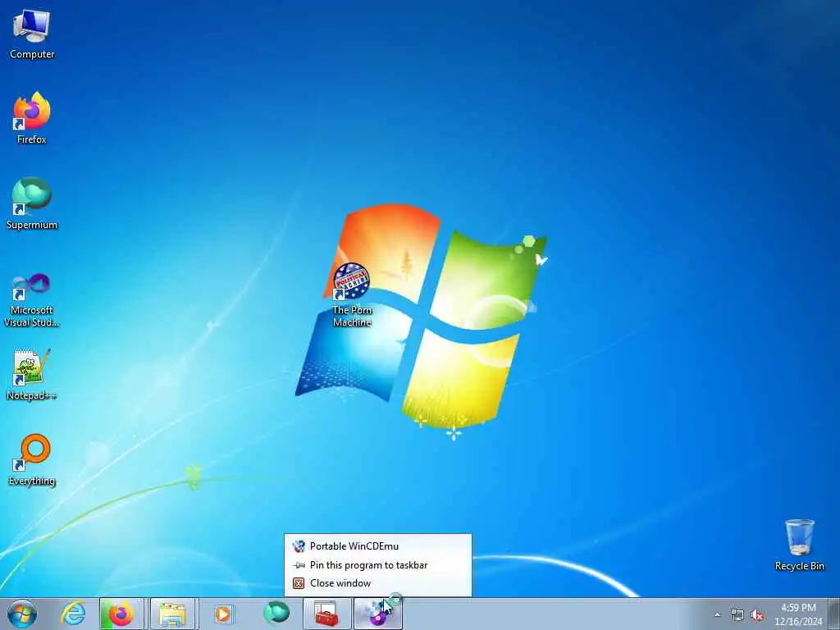Open Supermium from the taskbar
Screen dimensions: 840x630
point(276,614)
